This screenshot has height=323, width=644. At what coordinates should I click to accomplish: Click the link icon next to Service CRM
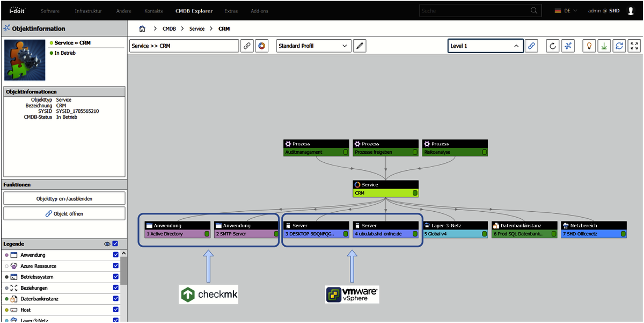point(247,46)
